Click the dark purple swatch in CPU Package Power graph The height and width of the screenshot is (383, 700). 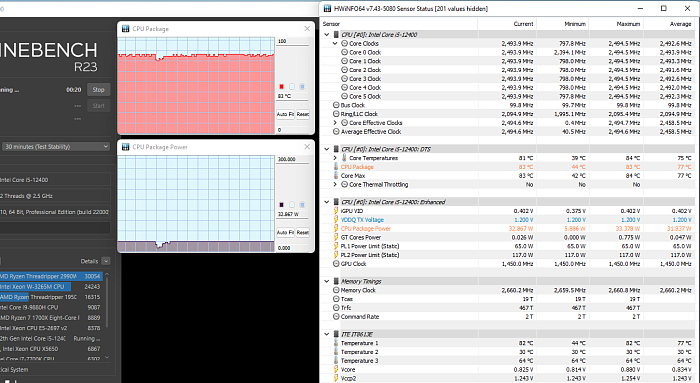pyautogui.click(x=281, y=205)
